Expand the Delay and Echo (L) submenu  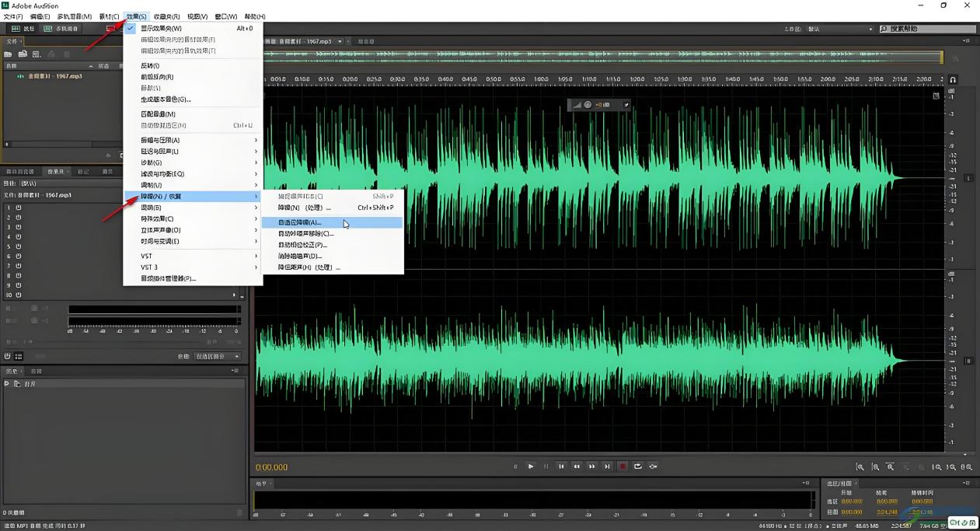193,151
